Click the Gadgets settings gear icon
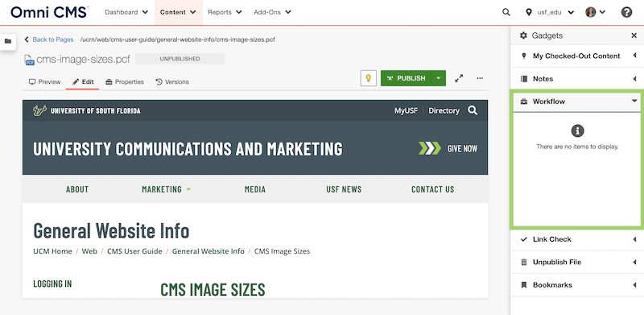Image resolution: width=644 pixels, height=315 pixels. [x=523, y=35]
